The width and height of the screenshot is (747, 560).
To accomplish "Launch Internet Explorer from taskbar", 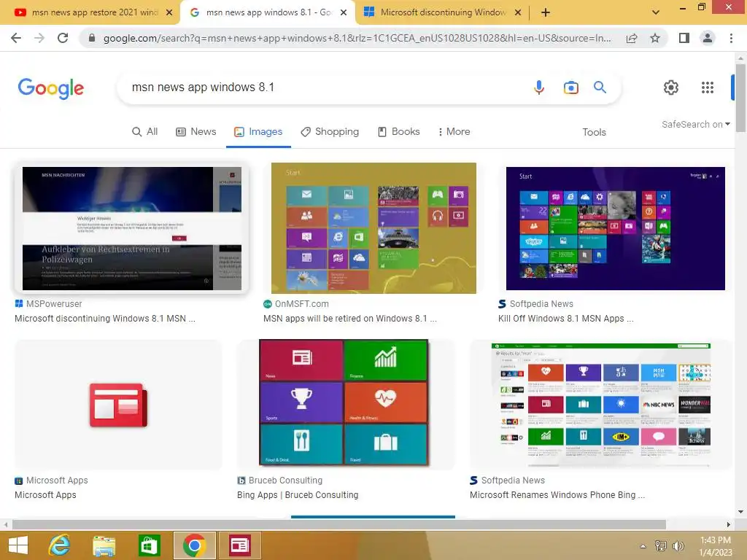I will click(x=60, y=545).
